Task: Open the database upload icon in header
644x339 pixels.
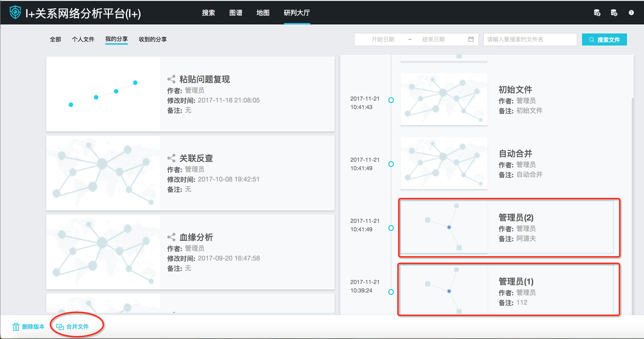Action: tap(597, 12)
